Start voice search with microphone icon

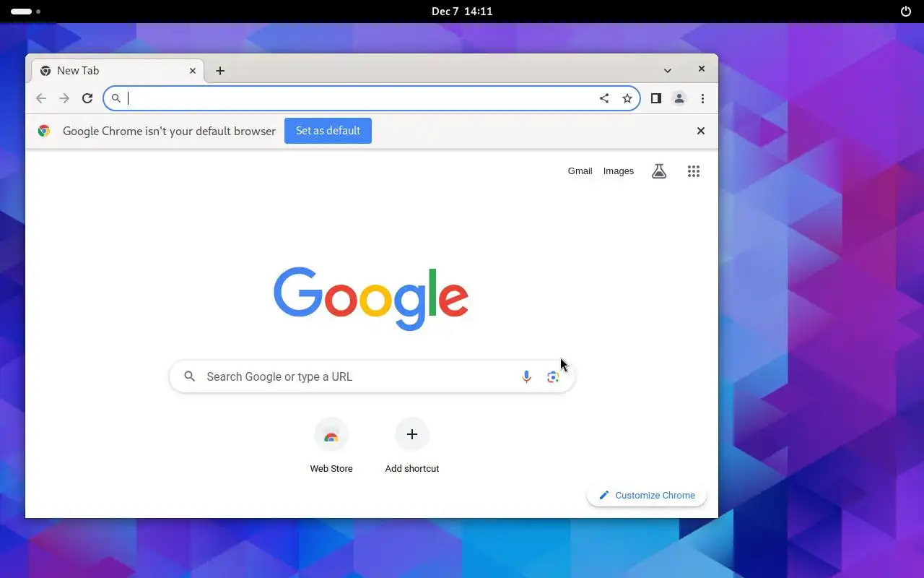pos(526,376)
